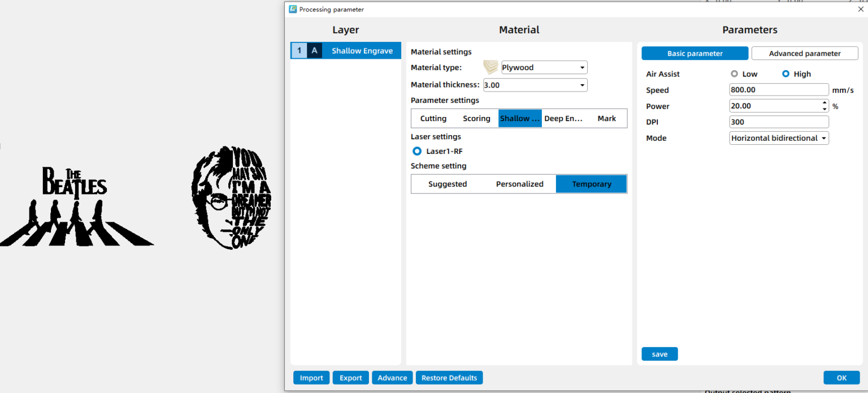Screen dimensions: 868x393
Task: Select Low air assist option
Action: pyautogui.click(x=734, y=74)
